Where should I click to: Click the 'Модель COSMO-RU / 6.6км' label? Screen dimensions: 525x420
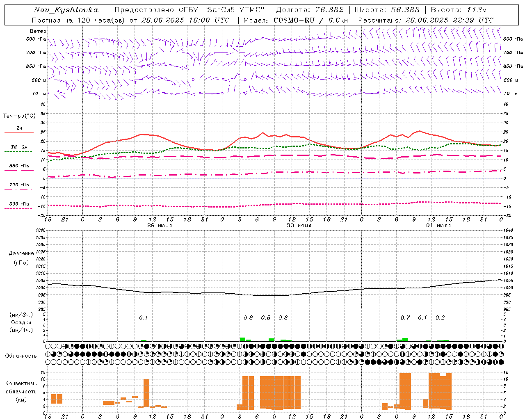296,20
